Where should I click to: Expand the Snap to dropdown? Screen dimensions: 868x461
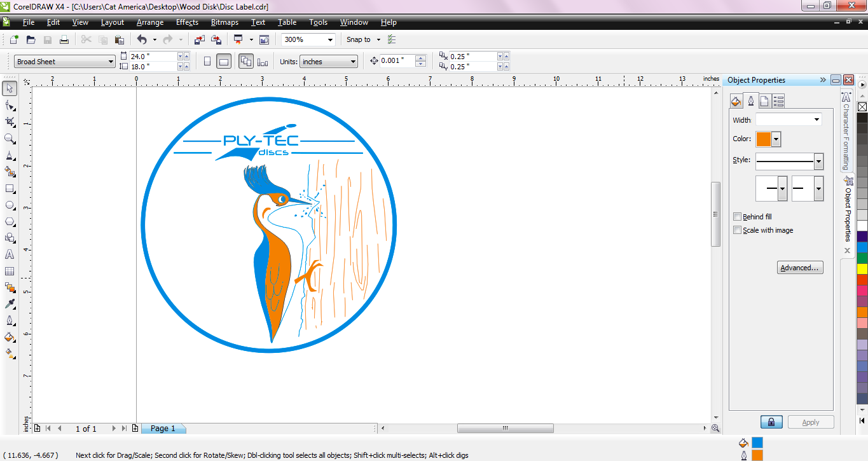click(x=378, y=39)
